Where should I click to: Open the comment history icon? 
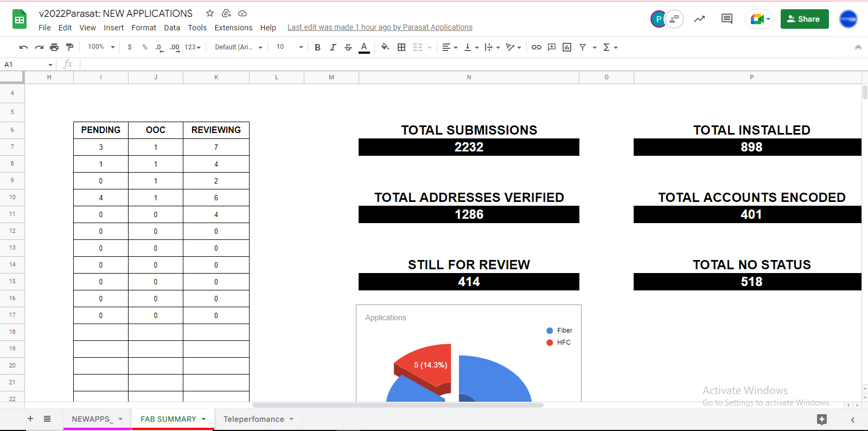(727, 19)
